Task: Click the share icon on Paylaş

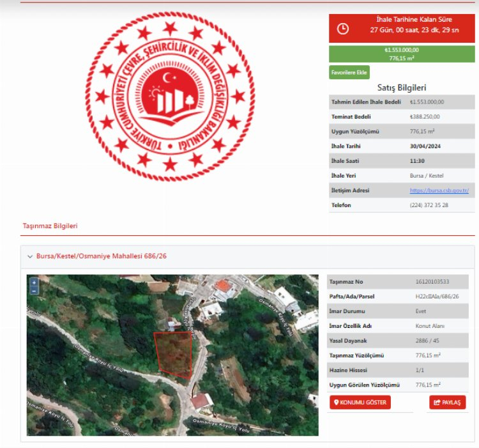Action: point(437,403)
